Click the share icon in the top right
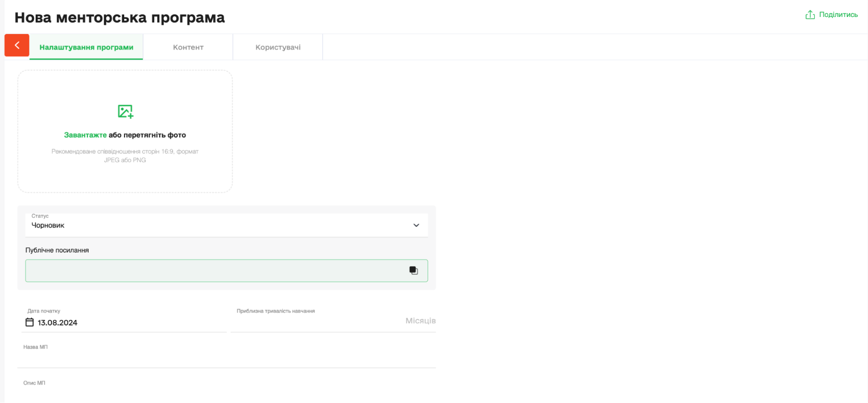Viewport: 868px width, 403px height. click(810, 15)
